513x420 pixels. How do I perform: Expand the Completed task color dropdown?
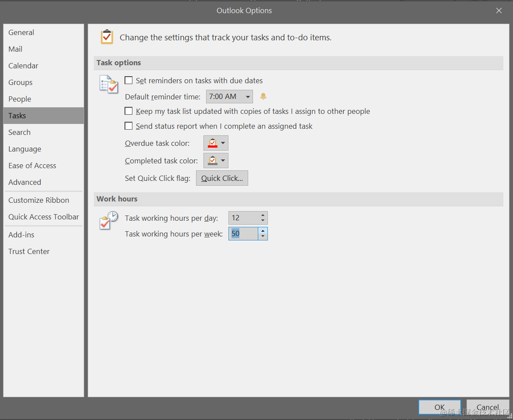[x=223, y=160]
